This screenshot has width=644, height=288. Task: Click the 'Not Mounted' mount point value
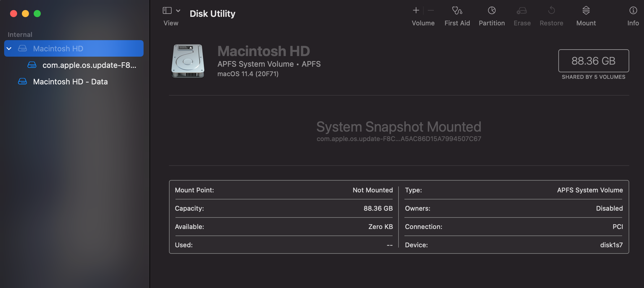coord(373,190)
